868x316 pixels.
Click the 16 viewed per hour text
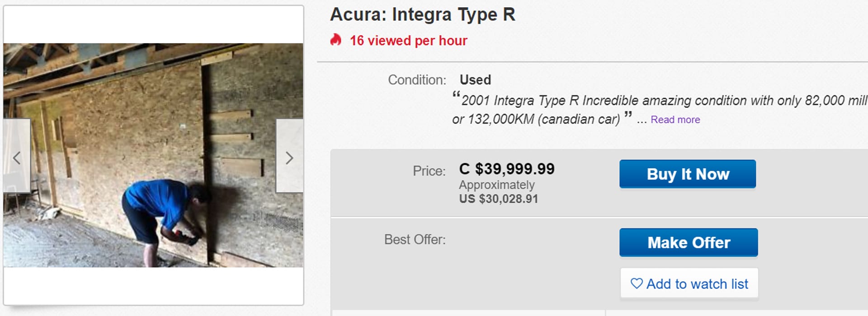coord(408,41)
